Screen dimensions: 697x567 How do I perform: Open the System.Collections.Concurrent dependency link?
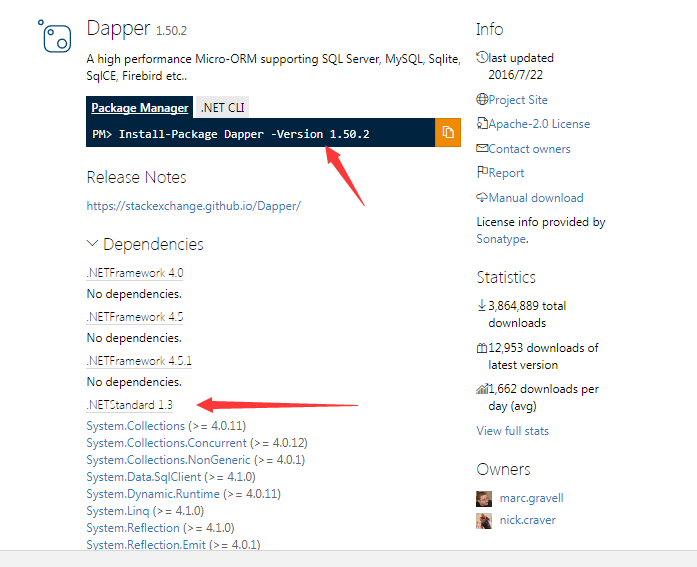[x=166, y=443]
